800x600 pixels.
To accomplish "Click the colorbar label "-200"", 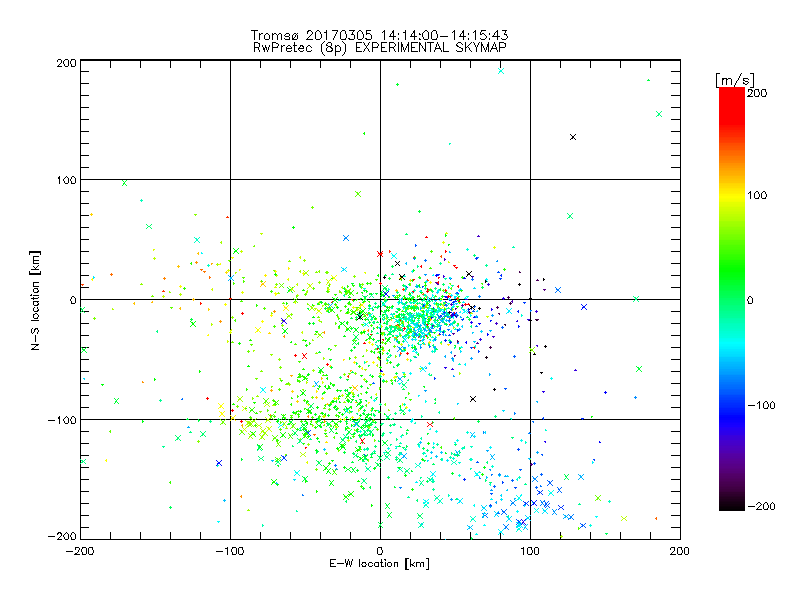I will pyautogui.click(x=761, y=506).
